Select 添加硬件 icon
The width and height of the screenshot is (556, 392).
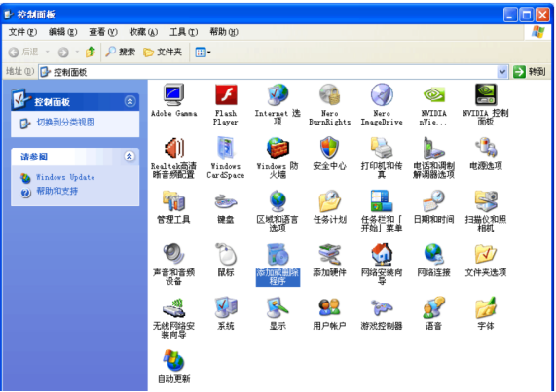[x=330, y=254]
